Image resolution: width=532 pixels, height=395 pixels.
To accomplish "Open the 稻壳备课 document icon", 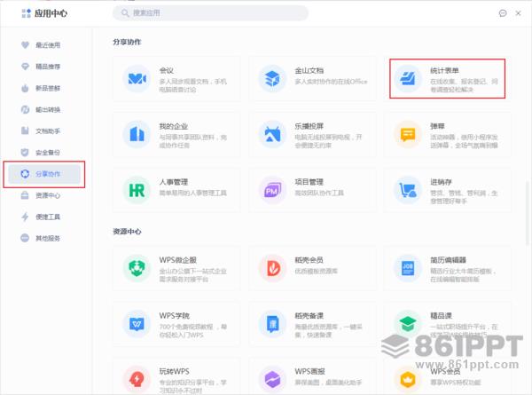I will point(272,324).
